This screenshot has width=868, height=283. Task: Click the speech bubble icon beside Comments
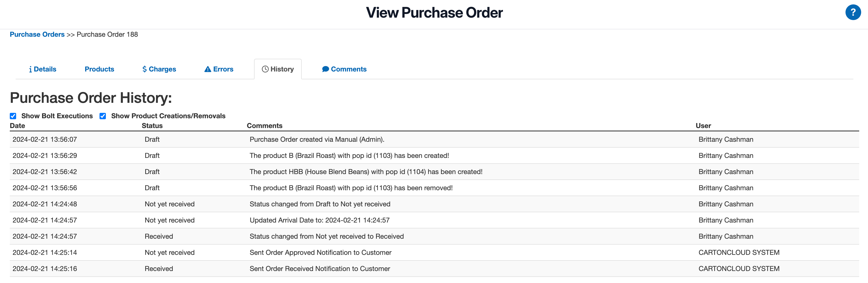pyautogui.click(x=325, y=69)
